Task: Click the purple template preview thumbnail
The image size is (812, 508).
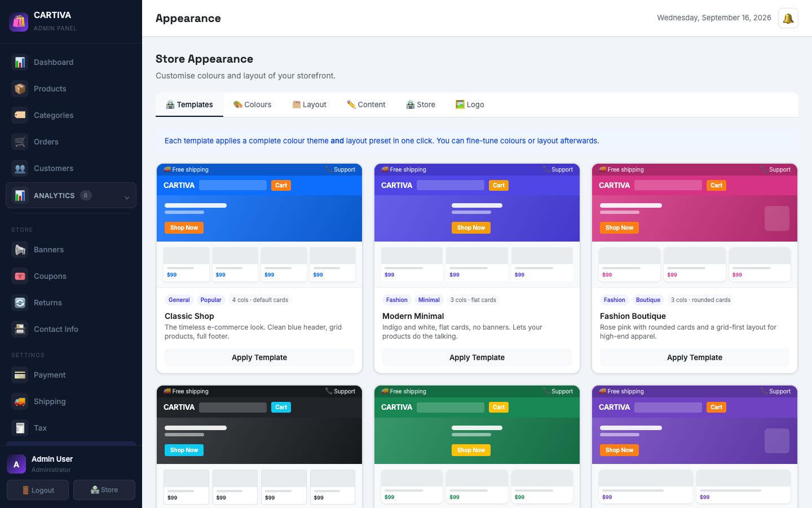Action: click(695, 447)
